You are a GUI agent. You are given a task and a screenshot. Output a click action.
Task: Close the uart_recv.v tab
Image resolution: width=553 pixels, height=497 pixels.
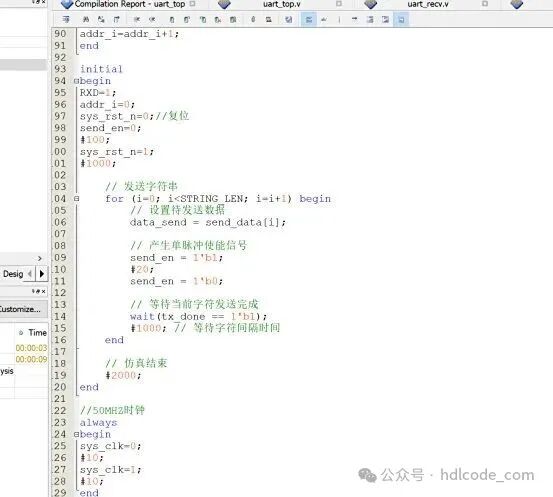point(485,4)
